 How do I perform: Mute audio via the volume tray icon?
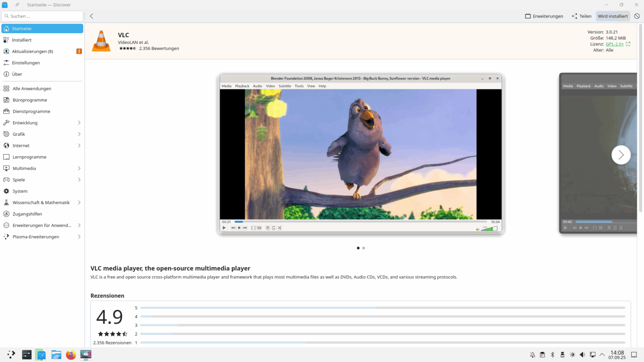(582, 354)
